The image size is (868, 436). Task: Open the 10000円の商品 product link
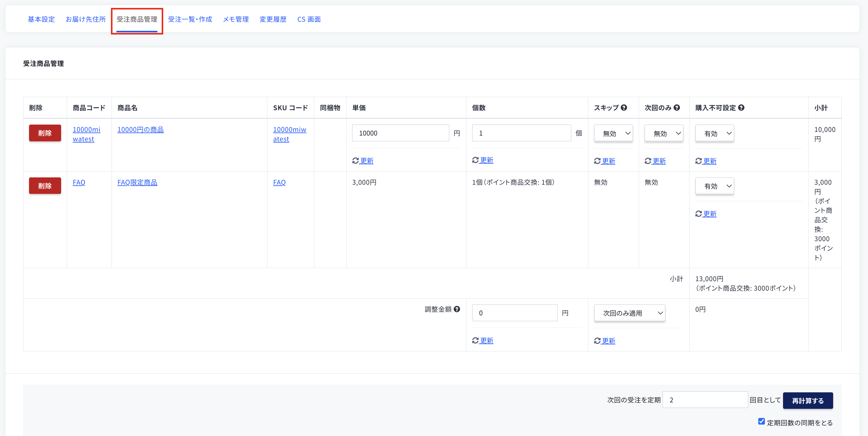point(141,130)
